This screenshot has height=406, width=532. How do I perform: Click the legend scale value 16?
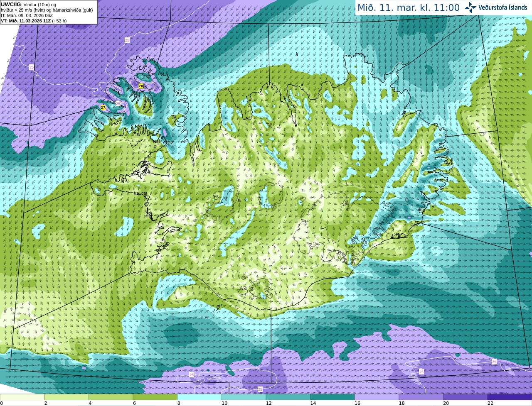[x=357, y=403]
